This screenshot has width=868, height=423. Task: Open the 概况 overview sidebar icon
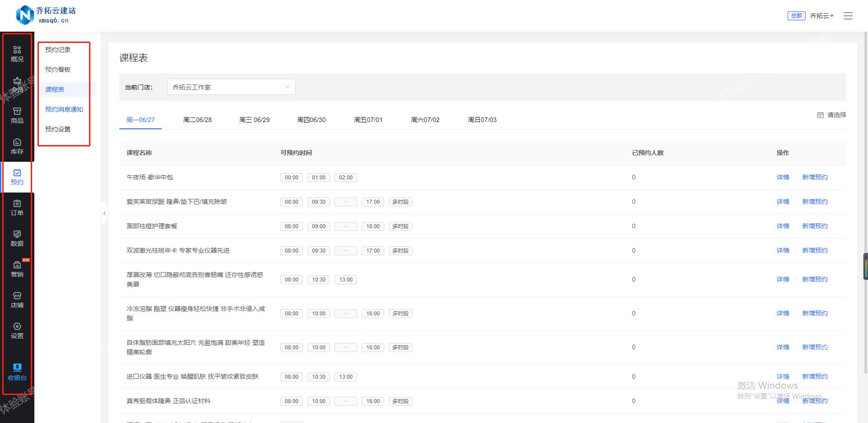pyautogui.click(x=17, y=54)
